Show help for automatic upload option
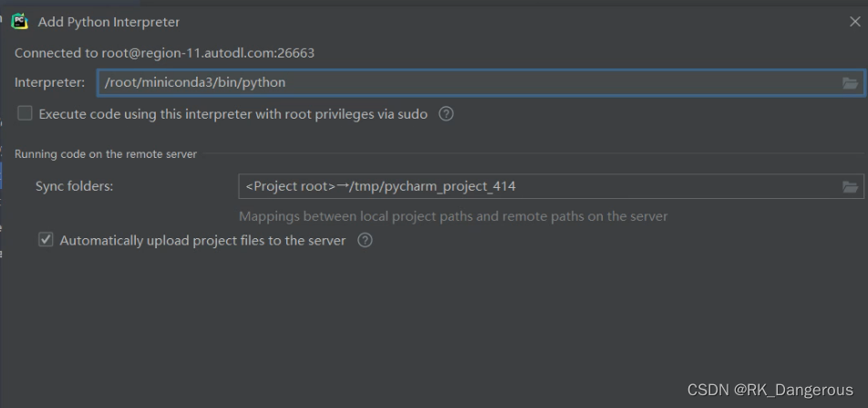 (x=365, y=240)
